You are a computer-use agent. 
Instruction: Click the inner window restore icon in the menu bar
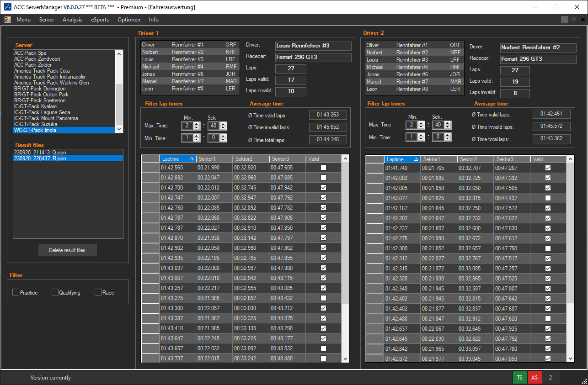(x=573, y=20)
